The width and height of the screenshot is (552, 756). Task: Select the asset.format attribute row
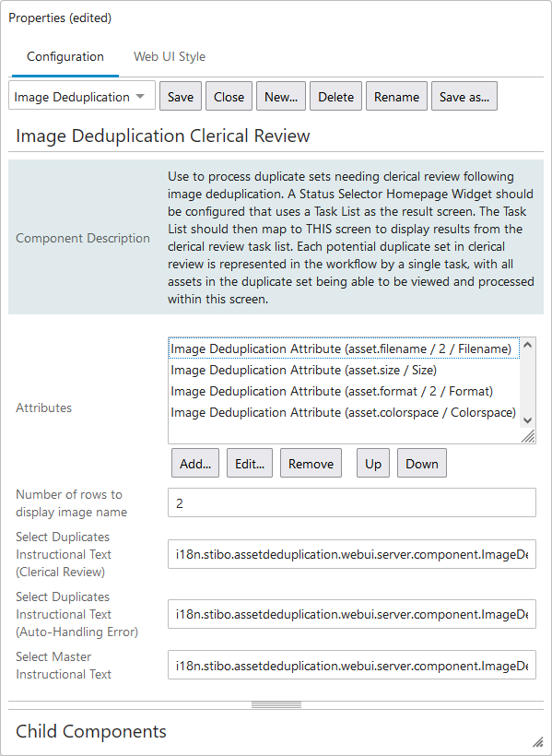coord(344,391)
